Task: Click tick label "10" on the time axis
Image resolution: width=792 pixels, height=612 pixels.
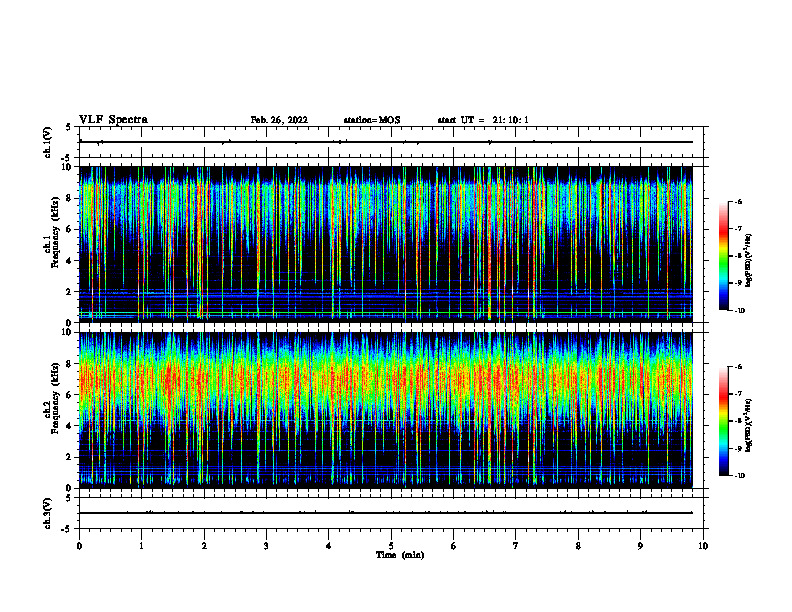Action: tap(703, 546)
